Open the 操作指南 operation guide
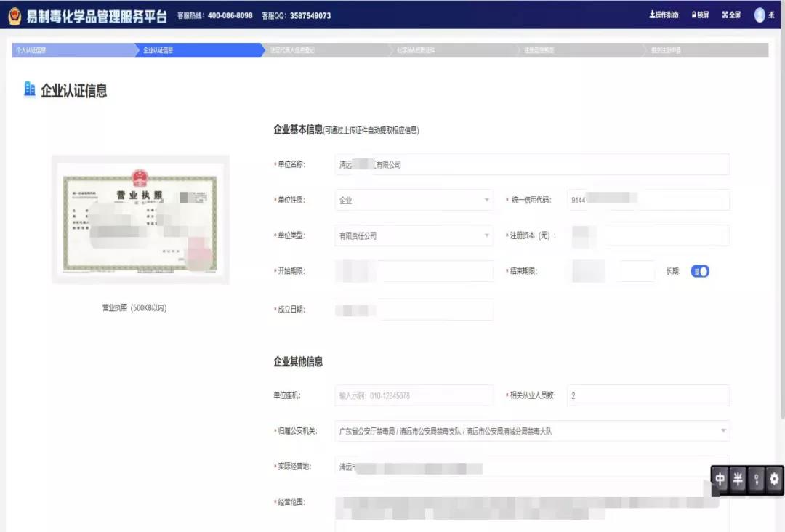 pyautogui.click(x=664, y=15)
